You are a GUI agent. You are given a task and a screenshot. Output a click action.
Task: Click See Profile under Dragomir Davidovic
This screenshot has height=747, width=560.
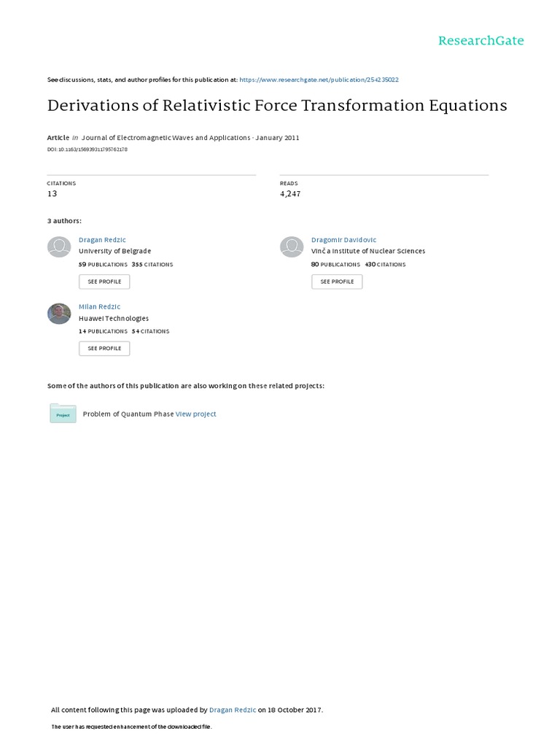tap(337, 282)
